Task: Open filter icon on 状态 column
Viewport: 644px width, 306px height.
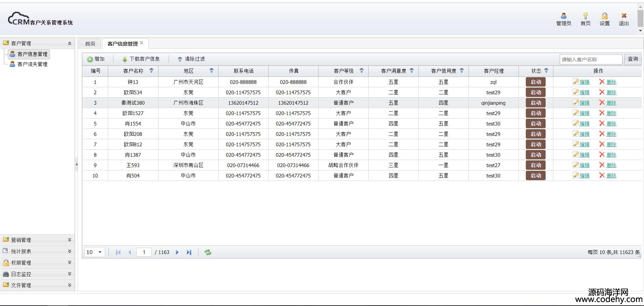Action: click(546, 70)
